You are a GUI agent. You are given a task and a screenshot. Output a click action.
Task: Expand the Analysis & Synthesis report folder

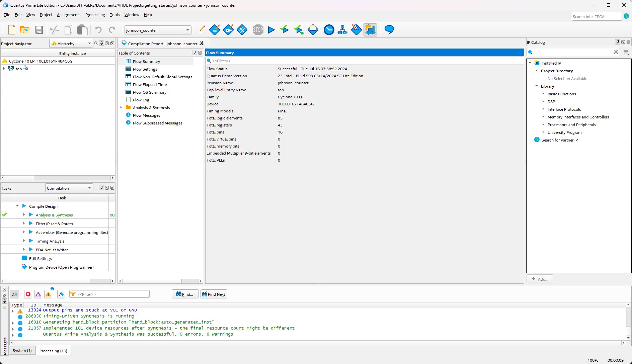[x=121, y=107]
